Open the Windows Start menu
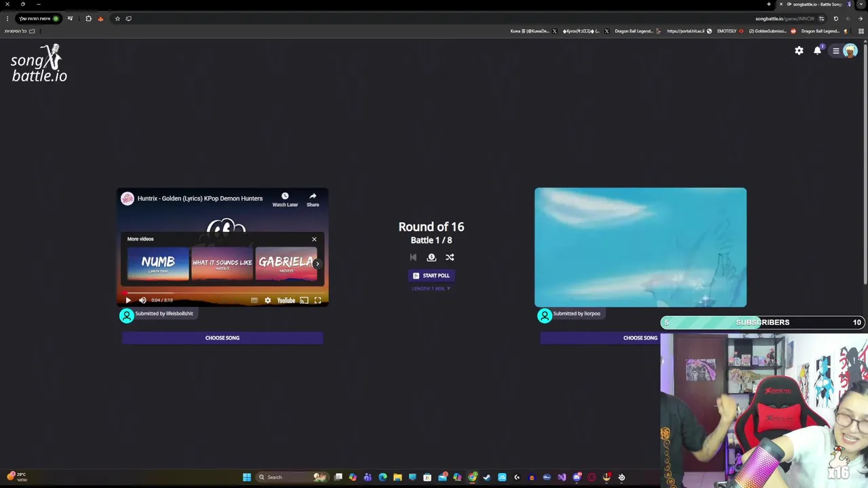868x488 pixels. (247, 477)
